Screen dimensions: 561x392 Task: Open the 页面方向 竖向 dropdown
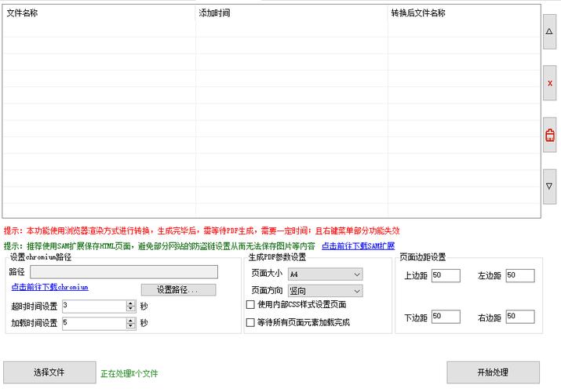[325, 291]
